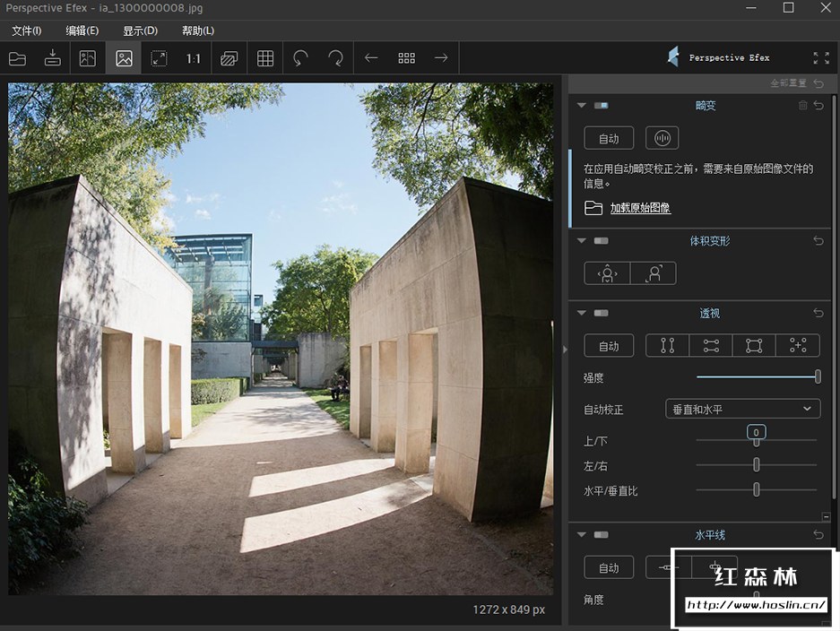Image resolution: width=840 pixels, height=631 pixels.
Task: Select the single image view icon
Action: click(x=124, y=58)
